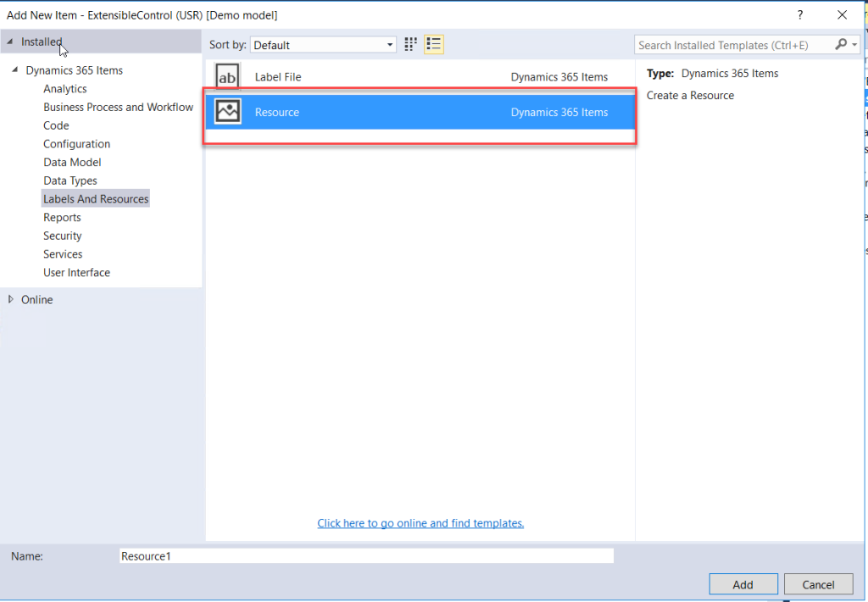The image size is (868, 602).
Task: Collapse the Installed section
Action: (10, 42)
